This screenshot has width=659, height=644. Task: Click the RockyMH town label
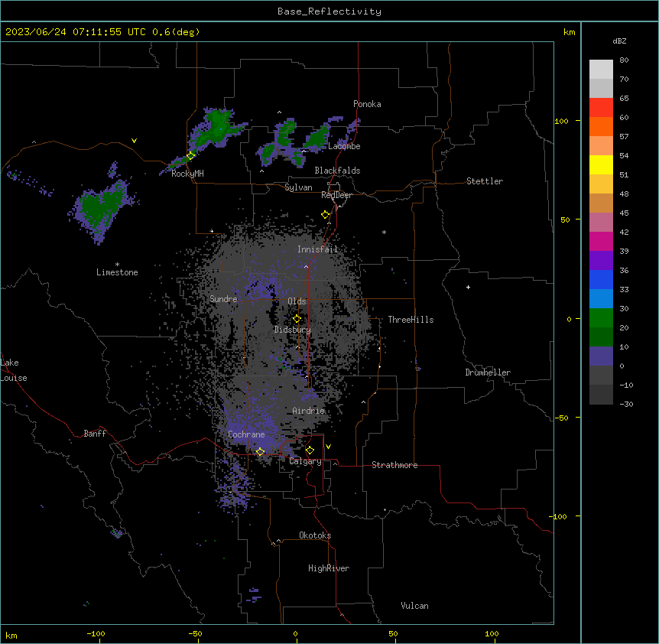(187, 174)
